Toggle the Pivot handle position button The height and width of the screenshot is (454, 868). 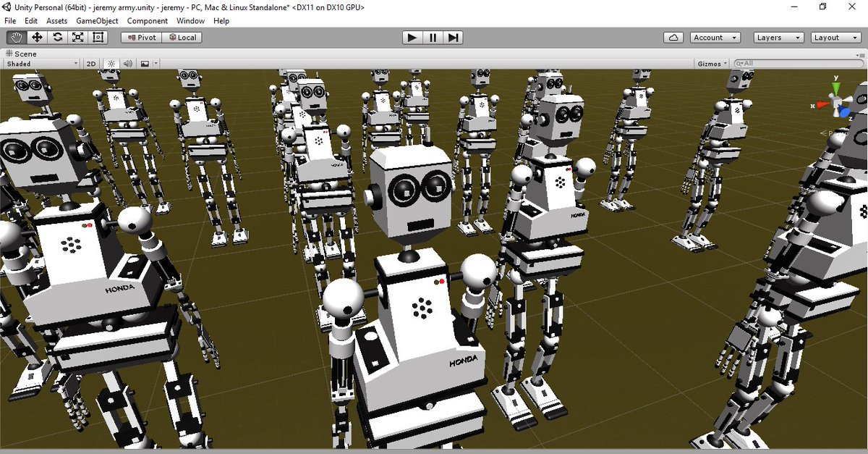(141, 37)
